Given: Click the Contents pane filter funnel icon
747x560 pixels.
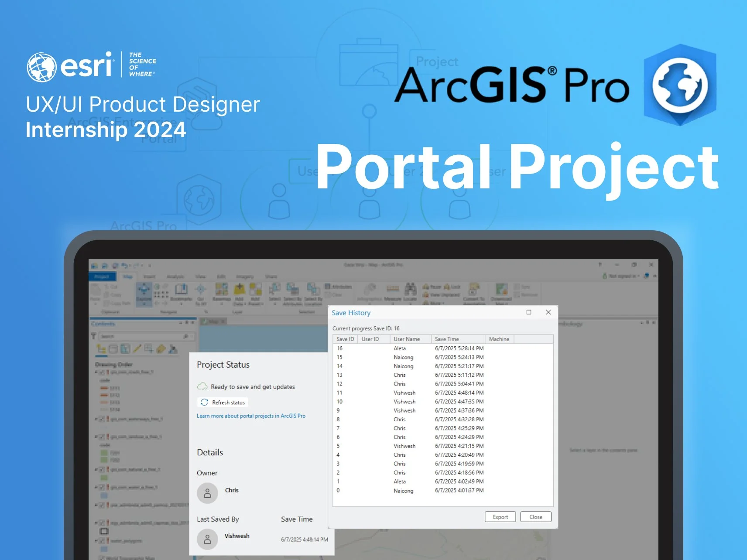Looking at the screenshot, I should [x=93, y=336].
